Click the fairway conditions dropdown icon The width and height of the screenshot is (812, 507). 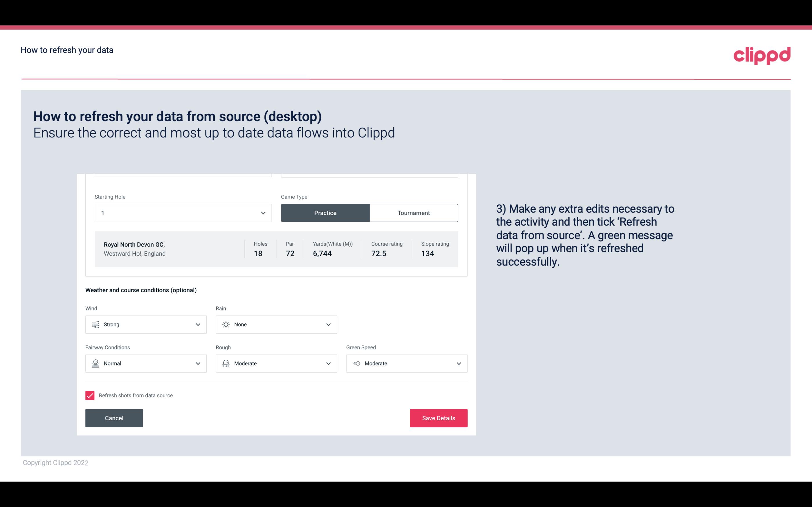(x=197, y=363)
